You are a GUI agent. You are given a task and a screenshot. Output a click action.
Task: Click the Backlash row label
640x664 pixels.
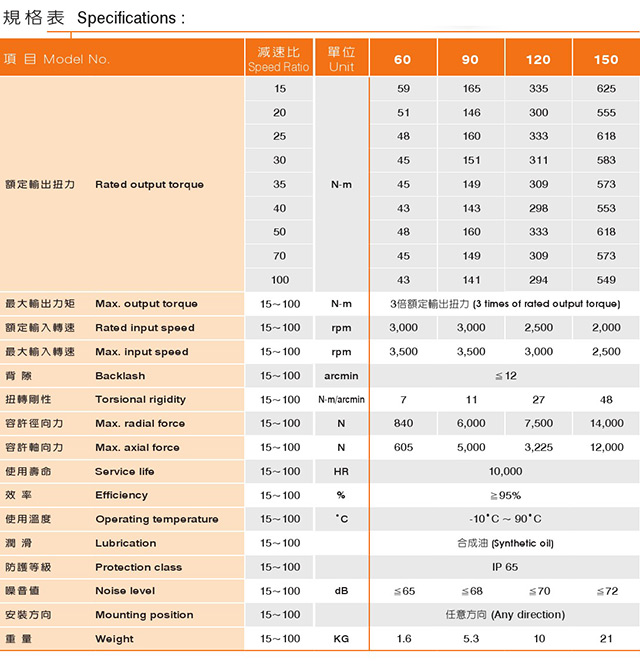coord(120,376)
